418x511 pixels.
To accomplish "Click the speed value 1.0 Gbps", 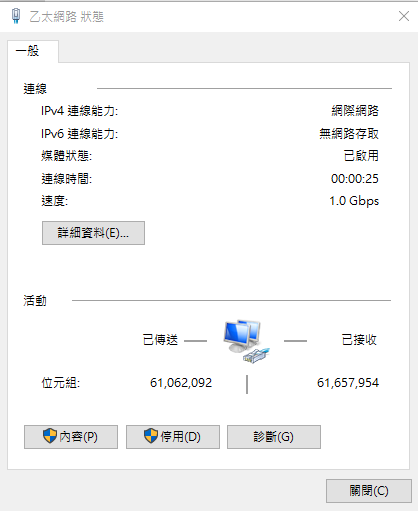I will click(x=354, y=201).
